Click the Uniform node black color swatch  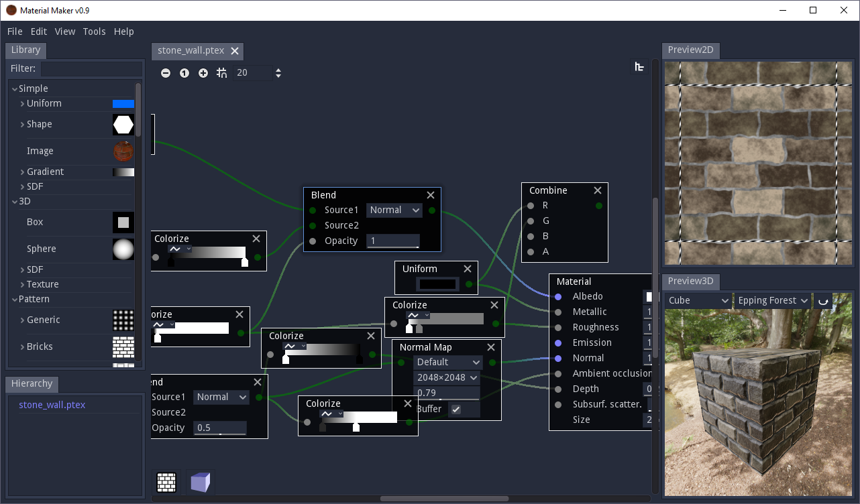pos(437,284)
